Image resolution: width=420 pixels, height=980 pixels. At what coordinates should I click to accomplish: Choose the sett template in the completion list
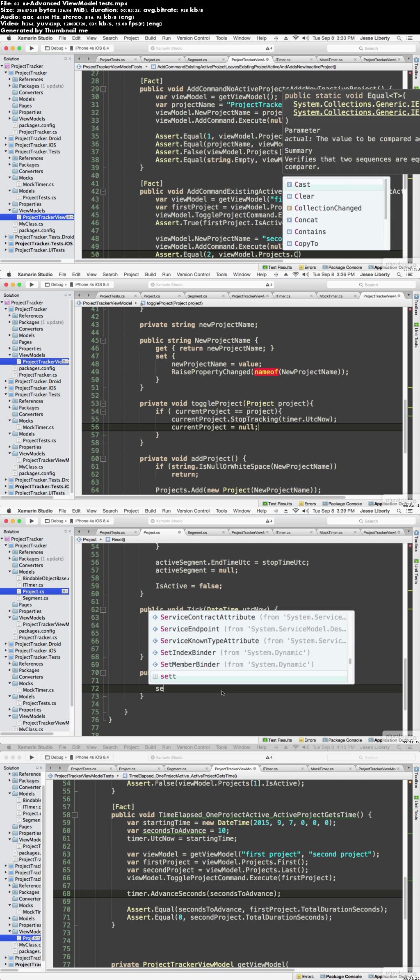pyautogui.click(x=249, y=676)
